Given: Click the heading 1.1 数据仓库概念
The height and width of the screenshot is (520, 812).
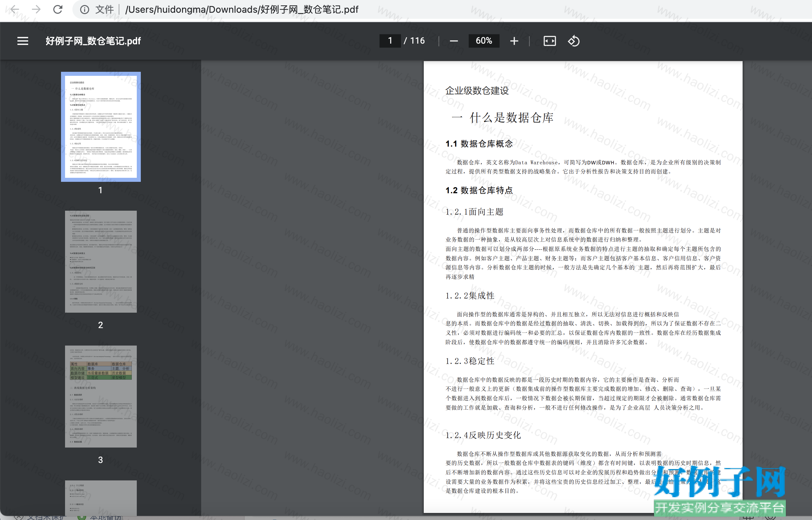Looking at the screenshot, I should tap(479, 144).
